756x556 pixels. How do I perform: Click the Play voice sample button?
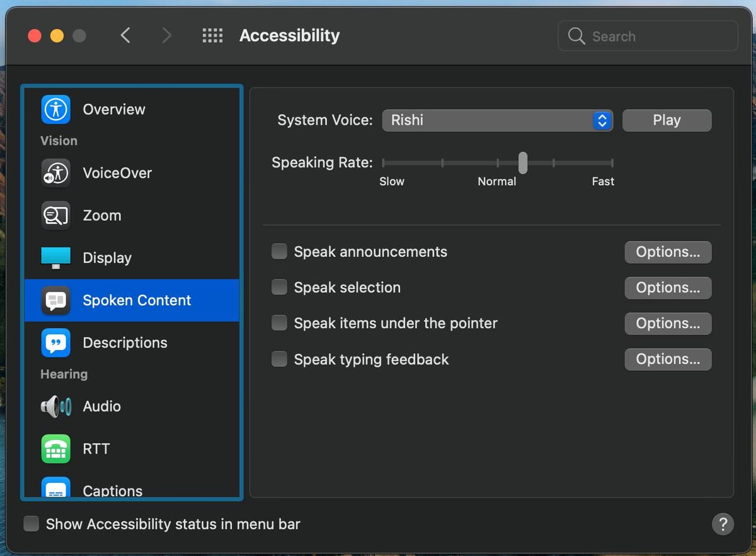[667, 120]
